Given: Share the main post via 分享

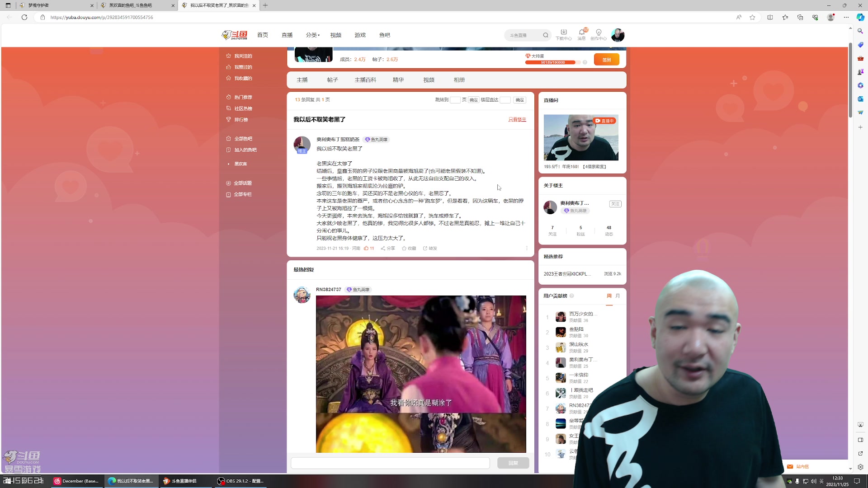Looking at the screenshot, I should pyautogui.click(x=388, y=248).
